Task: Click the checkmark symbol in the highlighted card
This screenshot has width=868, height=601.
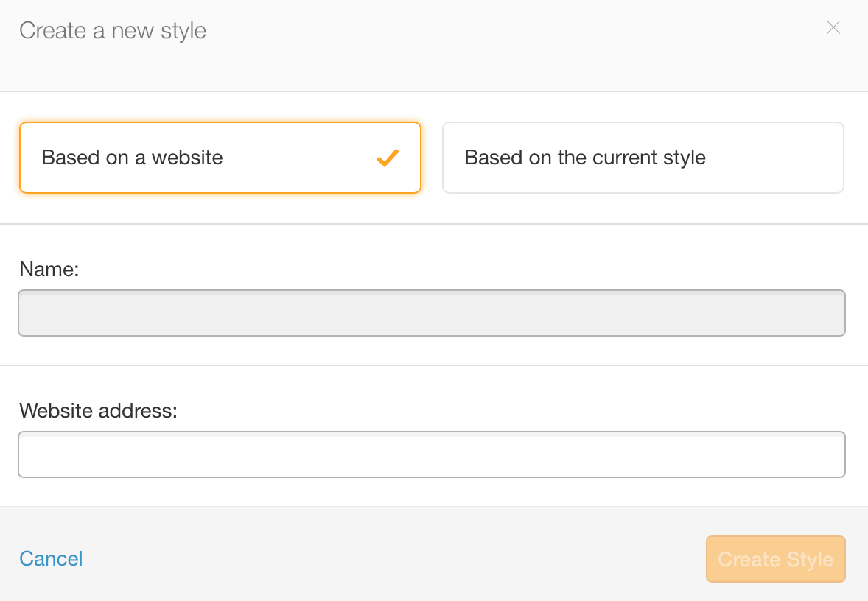Action: click(x=388, y=157)
